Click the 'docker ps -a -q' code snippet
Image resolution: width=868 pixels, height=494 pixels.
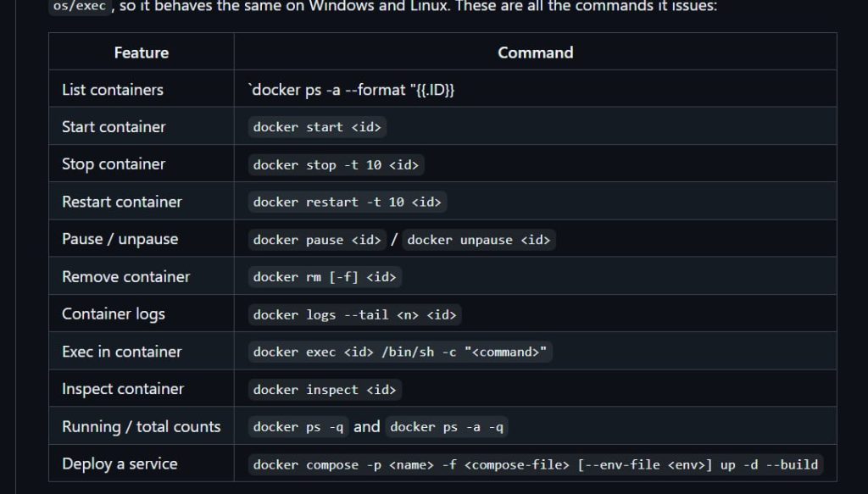pyautogui.click(x=447, y=426)
